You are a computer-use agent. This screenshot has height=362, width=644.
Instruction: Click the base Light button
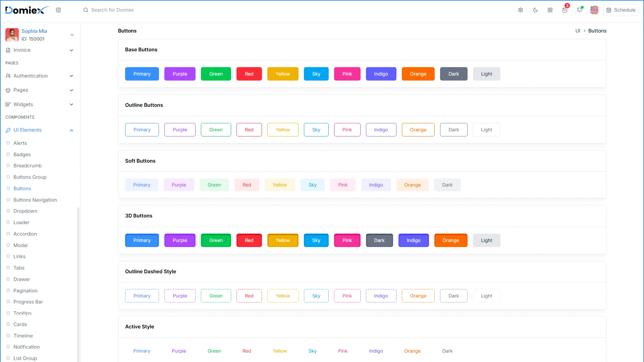click(486, 74)
